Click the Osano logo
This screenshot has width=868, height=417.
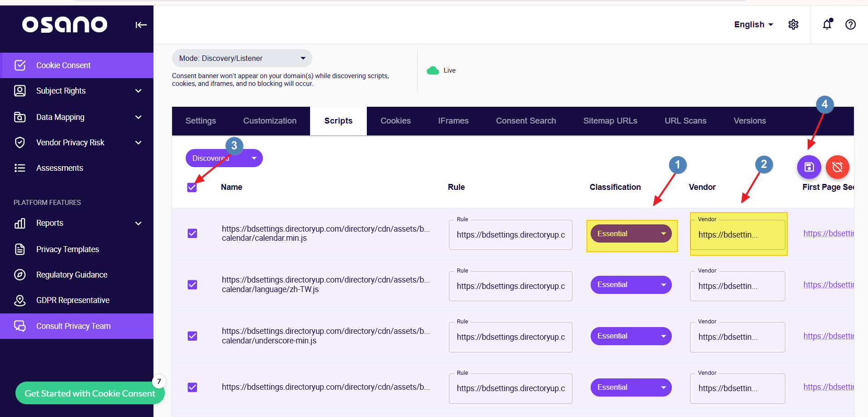click(65, 25)
